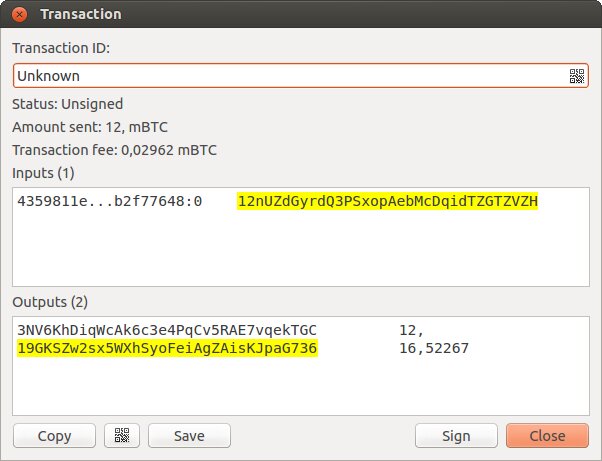Viewport: 602px width, 461px height.
Task: Click the Status: Unsigned label
Action: (68, 104)
